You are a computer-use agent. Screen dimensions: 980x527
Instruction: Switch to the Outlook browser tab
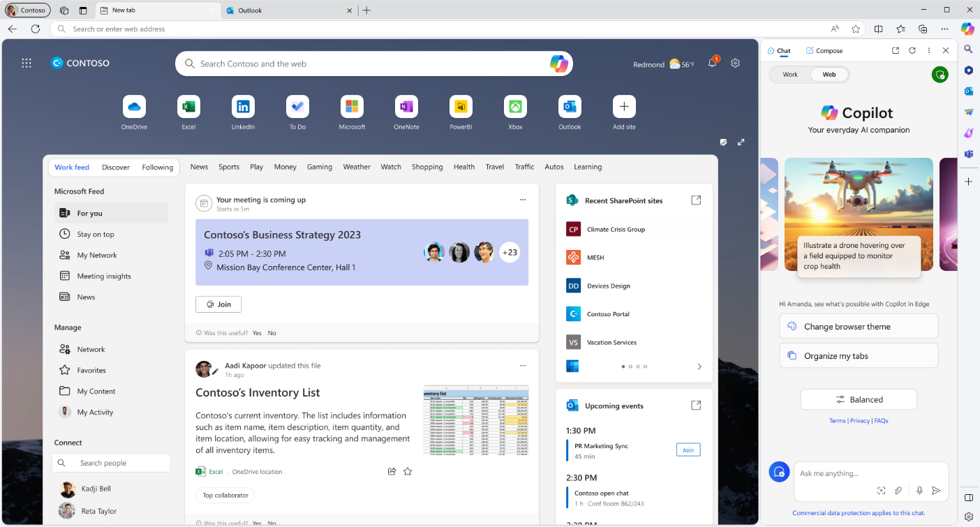point(290,10)
